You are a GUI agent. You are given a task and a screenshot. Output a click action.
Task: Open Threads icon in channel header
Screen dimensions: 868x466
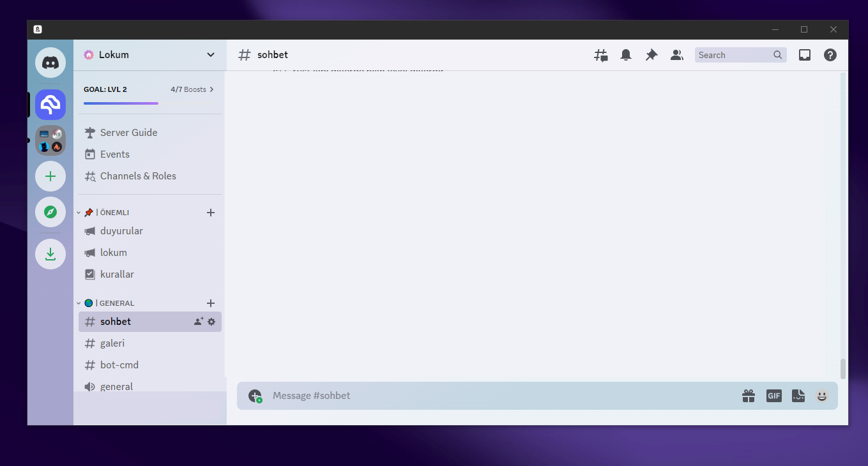point(601,55)
